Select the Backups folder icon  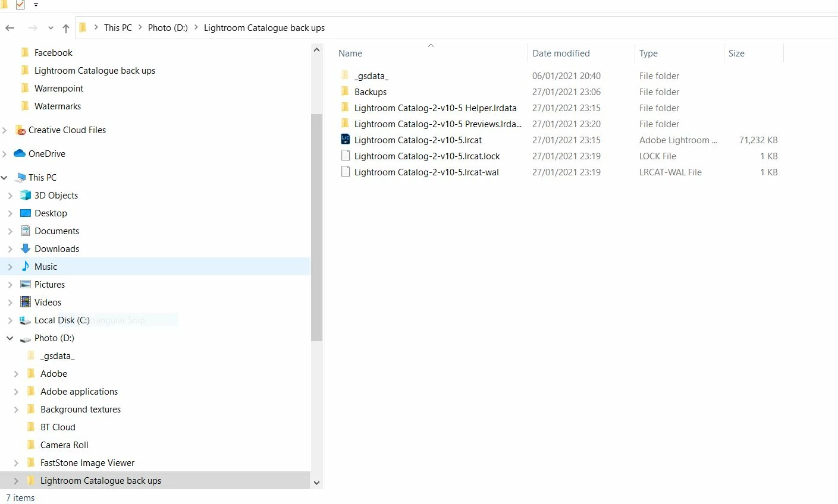click(x=345, y=92)
